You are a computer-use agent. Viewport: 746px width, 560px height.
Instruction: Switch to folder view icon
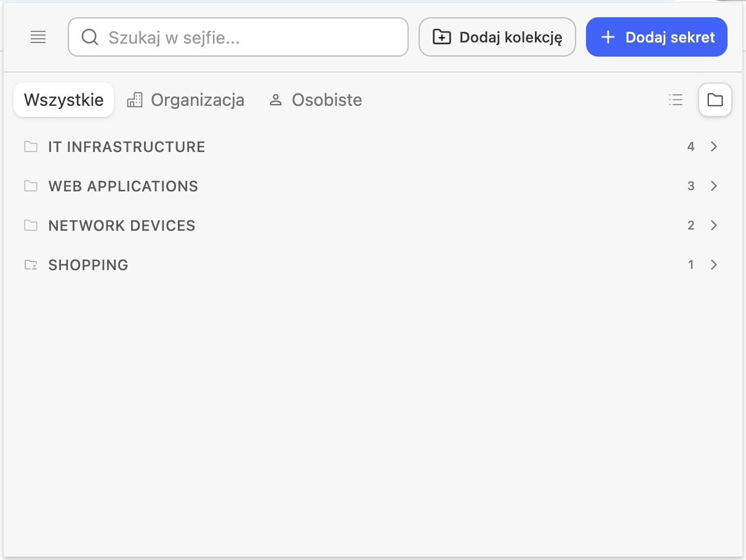pyautogui.click(x=715, y=100)
